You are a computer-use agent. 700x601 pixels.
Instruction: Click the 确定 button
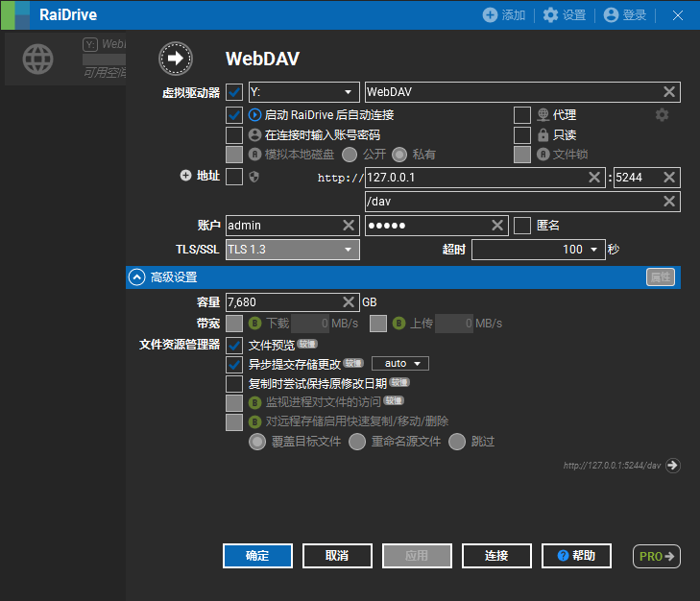pyautogui.click(x=257, y=556)
